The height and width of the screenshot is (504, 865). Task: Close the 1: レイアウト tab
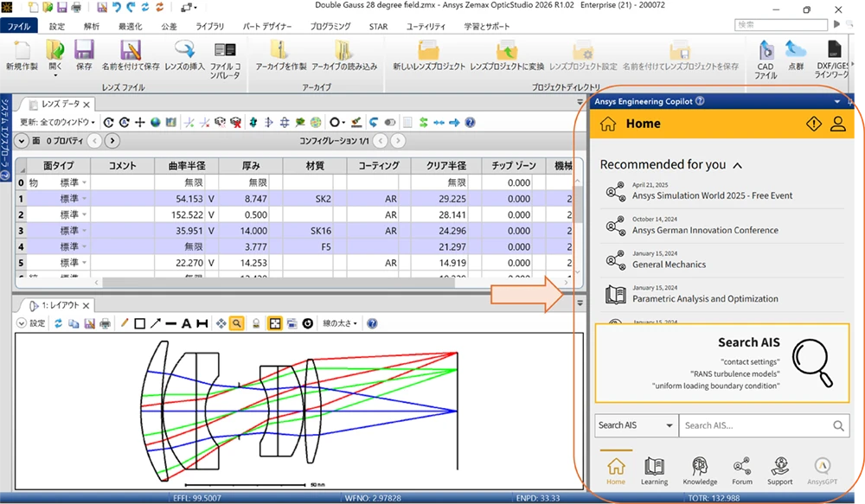pyautogui.click(x=86, y=305)
